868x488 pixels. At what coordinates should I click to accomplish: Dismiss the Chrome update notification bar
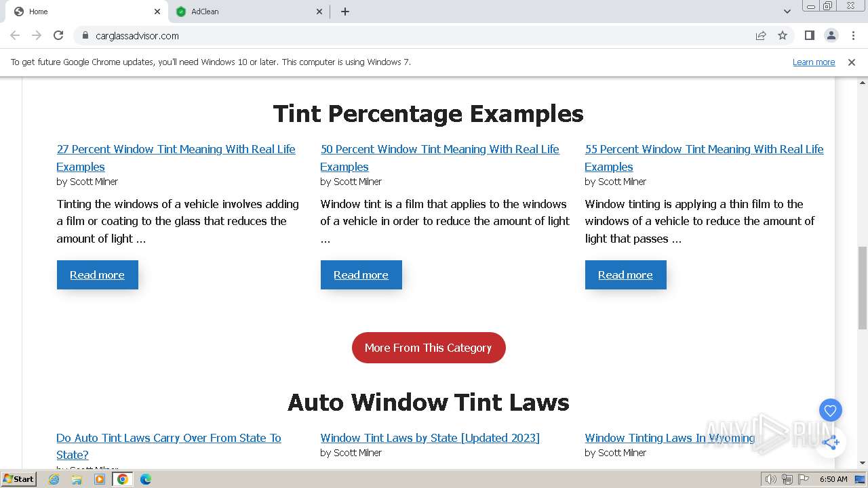(x=852, y=62)
